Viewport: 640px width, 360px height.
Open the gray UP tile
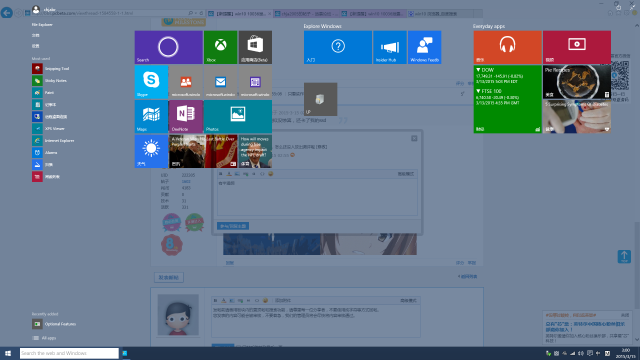[320, 99]
